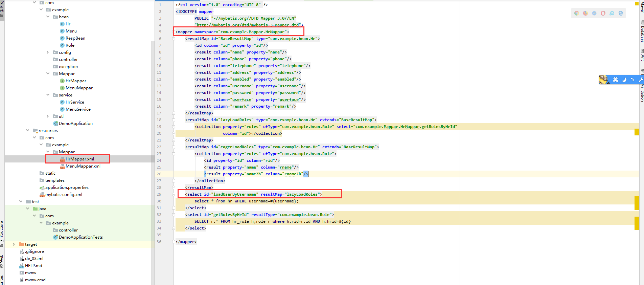
Task: Click yellow warning stripe at top of gutter
Action: click(637, 4)
